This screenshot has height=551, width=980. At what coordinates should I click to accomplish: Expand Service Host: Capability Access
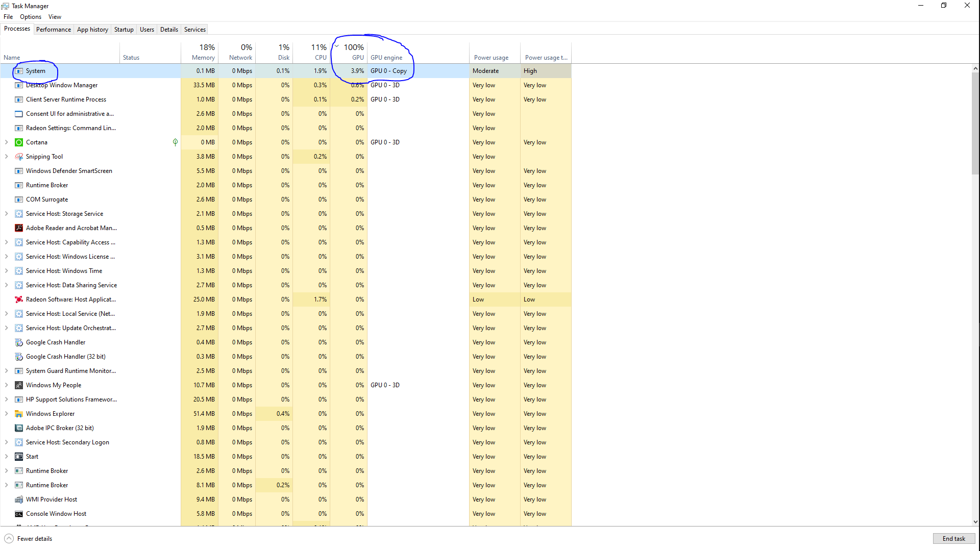(x=6, y=242)
